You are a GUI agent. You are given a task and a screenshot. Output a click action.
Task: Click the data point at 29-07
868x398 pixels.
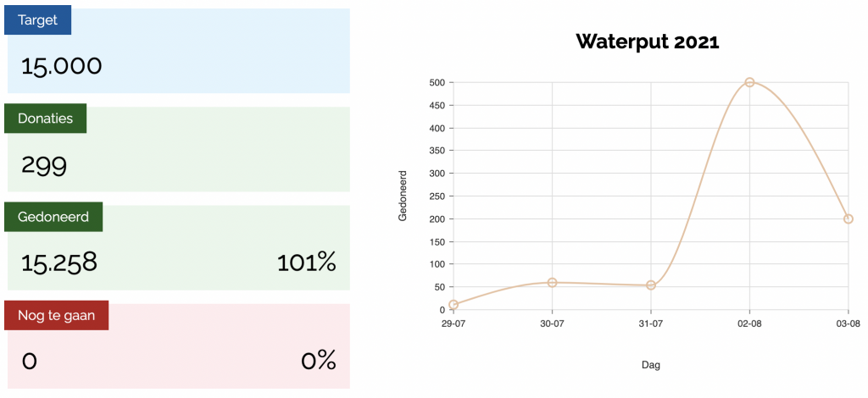coord(453,305)
